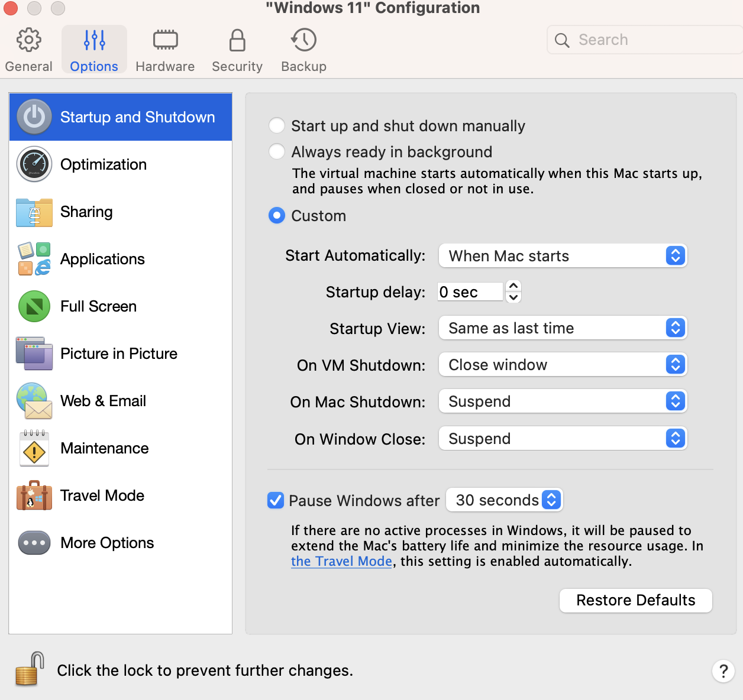
Task: Switch to the Hardware tab label
Action: tap(165, 66)
